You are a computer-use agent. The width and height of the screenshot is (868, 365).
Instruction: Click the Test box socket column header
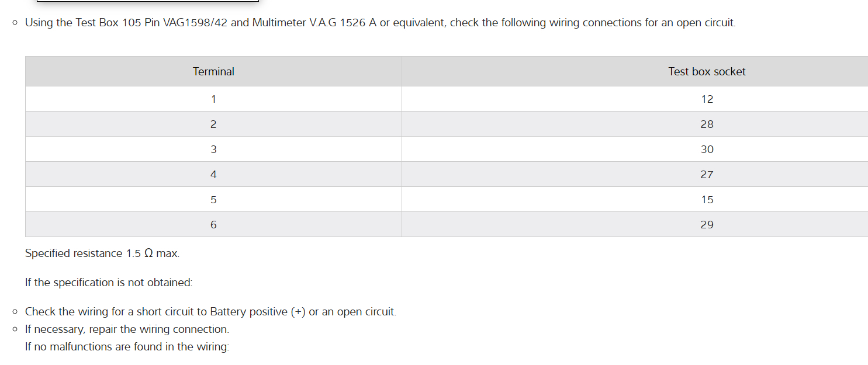click(x=707, y=72)
